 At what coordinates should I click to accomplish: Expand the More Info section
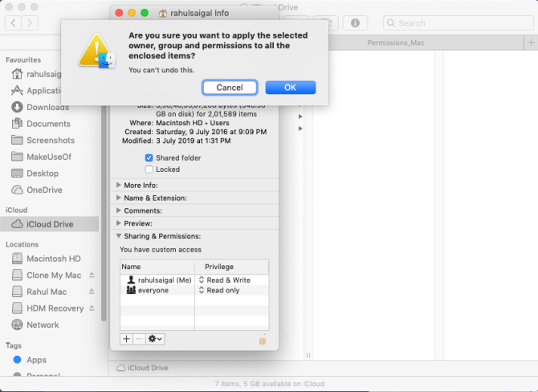coord(119,186)
